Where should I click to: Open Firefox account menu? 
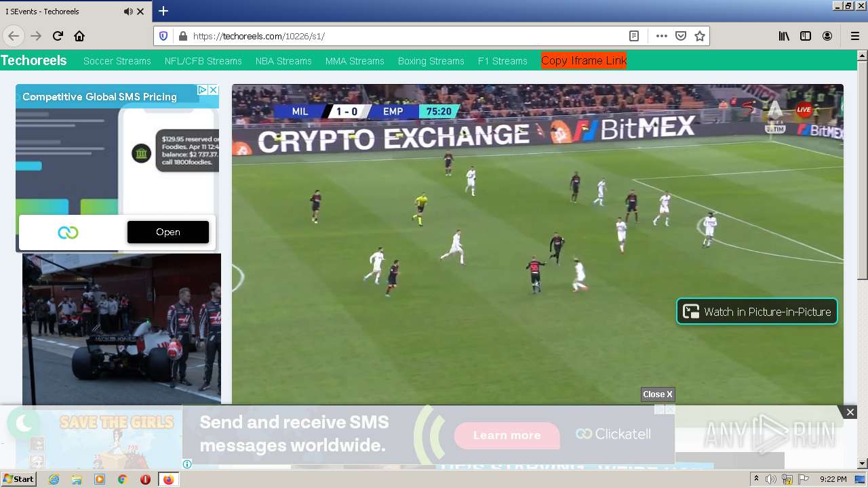[x=827, y=36]
